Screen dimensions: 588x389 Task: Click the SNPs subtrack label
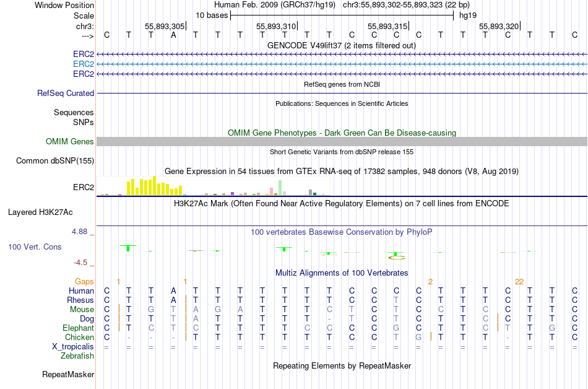coord(84,122)
